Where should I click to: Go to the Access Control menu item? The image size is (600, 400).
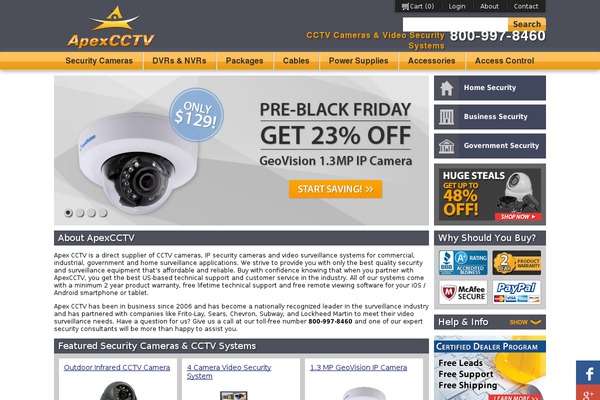(504, 61)
